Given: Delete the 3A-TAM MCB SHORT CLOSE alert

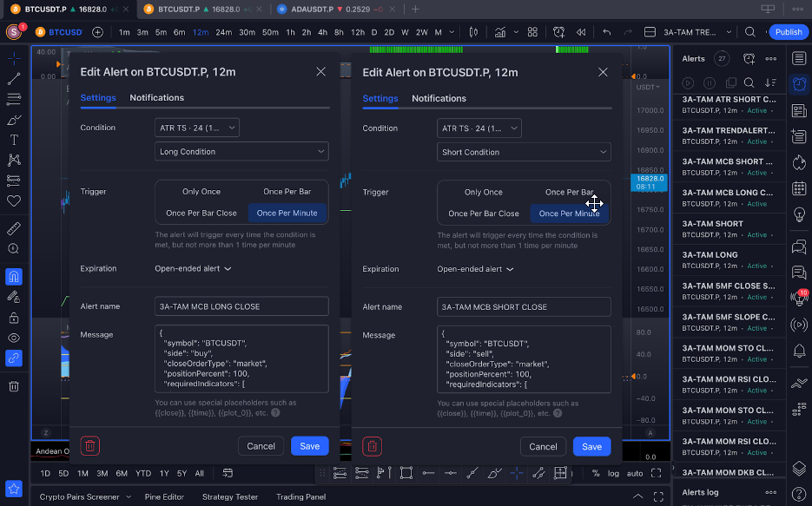Looking at the screenshot, I should pyautogui.click(x=372, y=446).
